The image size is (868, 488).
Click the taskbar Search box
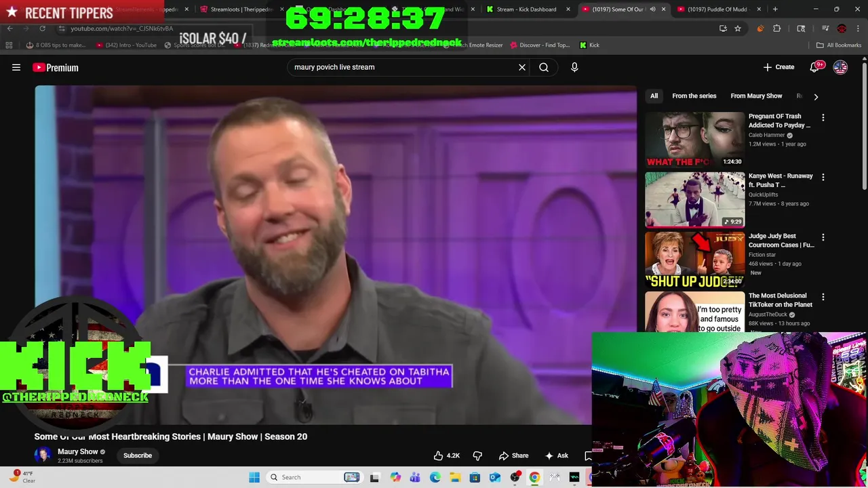pos(315,477)
